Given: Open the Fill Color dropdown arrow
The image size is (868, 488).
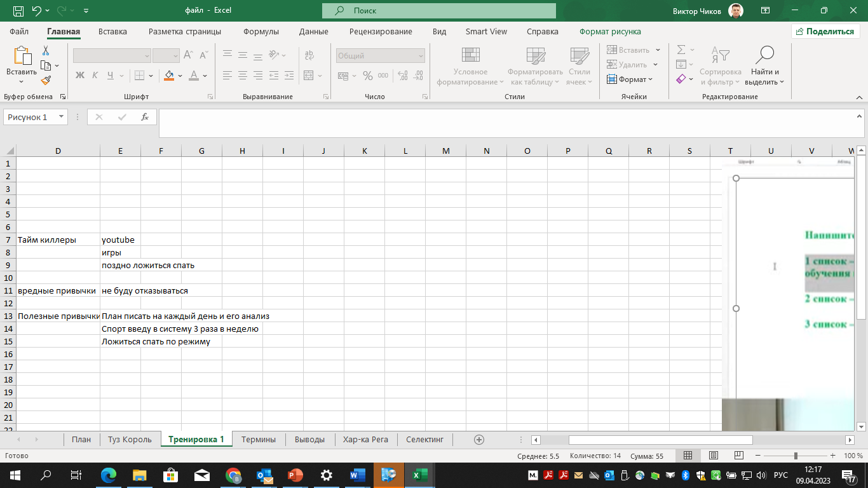Looking at the screenshot, I should (180, 76).
